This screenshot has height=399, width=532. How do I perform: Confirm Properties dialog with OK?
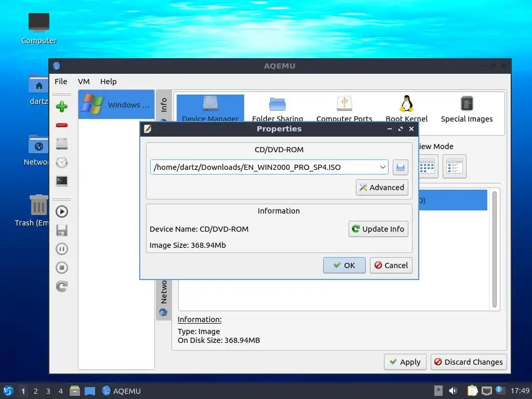pos(344,265)
